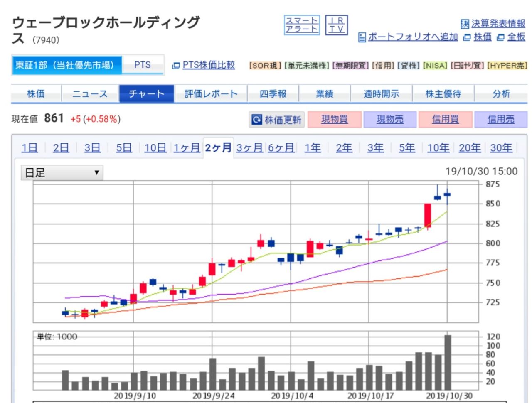Click the tallest volume bar on 2019/10/30
Viewport: 532px width, 403px height.
click(448, 362)
